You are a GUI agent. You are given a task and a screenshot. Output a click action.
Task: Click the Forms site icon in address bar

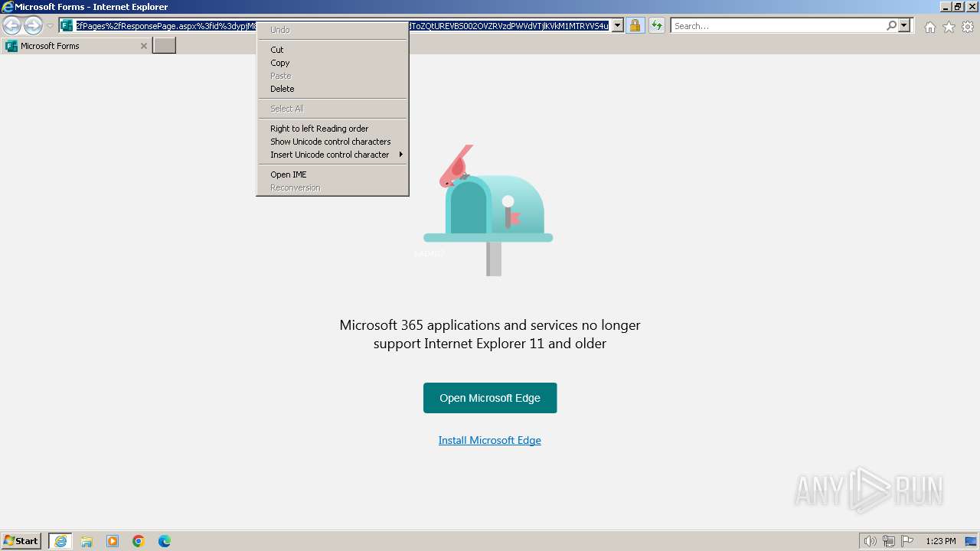pos(67,26)
